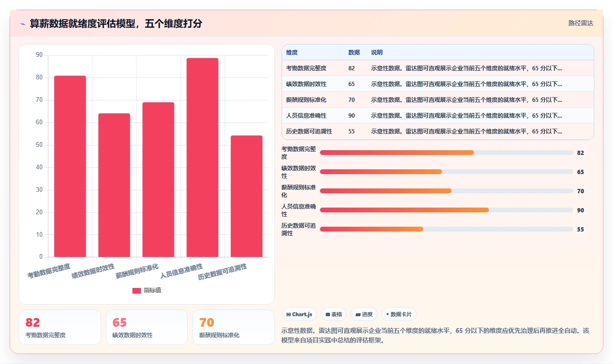Click value 90 in the table
613x364 pixels.
pos(352,116)
